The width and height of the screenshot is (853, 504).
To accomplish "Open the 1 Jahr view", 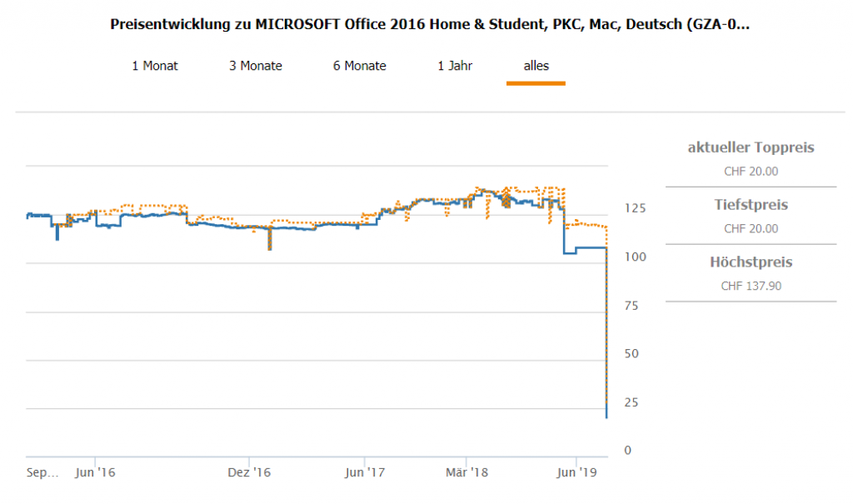I will coord(455,66).
